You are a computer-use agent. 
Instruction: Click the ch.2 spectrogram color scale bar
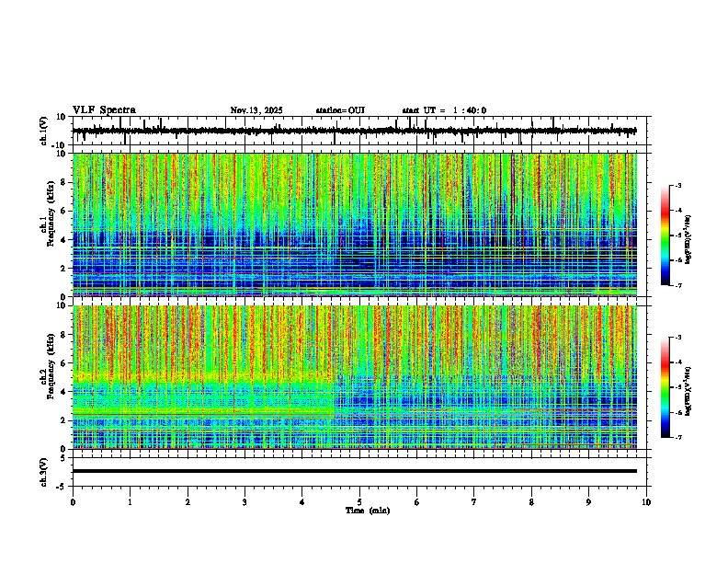coord(665,387)
